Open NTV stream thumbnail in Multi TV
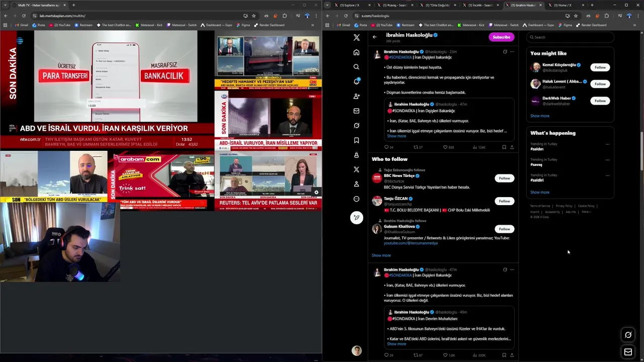This screenshot has width=644, height=362. pos(107,90)
